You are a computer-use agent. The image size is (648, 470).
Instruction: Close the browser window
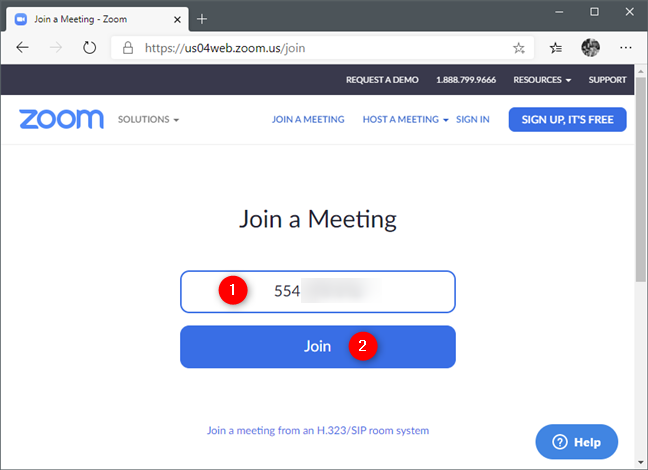pyautogui.click(x=629, y=12)
